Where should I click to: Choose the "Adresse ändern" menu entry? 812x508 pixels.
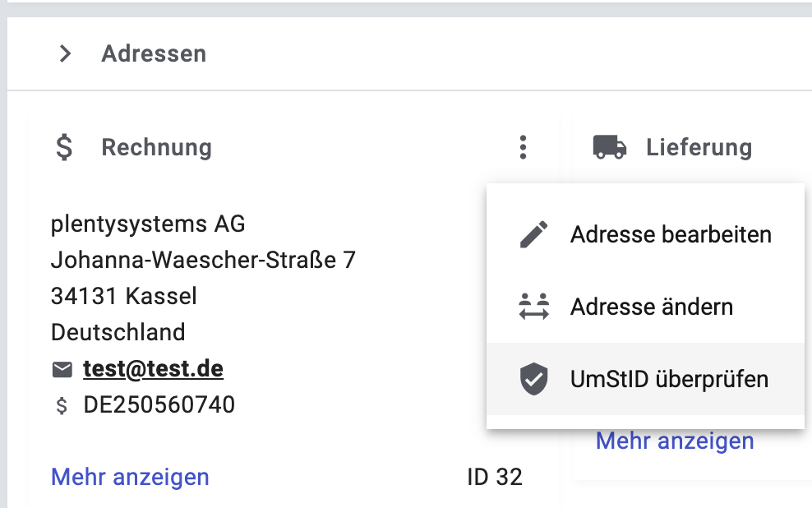(651, 307)
